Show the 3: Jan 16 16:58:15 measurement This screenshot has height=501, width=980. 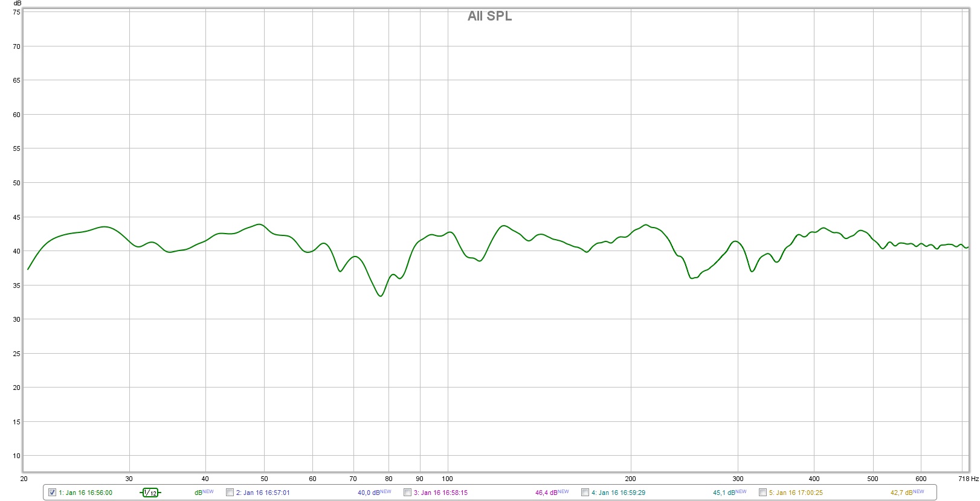click(x=407, y=493)
